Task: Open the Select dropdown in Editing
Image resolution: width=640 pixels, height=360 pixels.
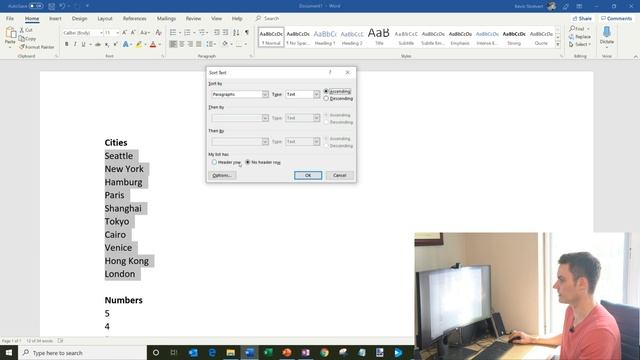Action: [580, 44]
